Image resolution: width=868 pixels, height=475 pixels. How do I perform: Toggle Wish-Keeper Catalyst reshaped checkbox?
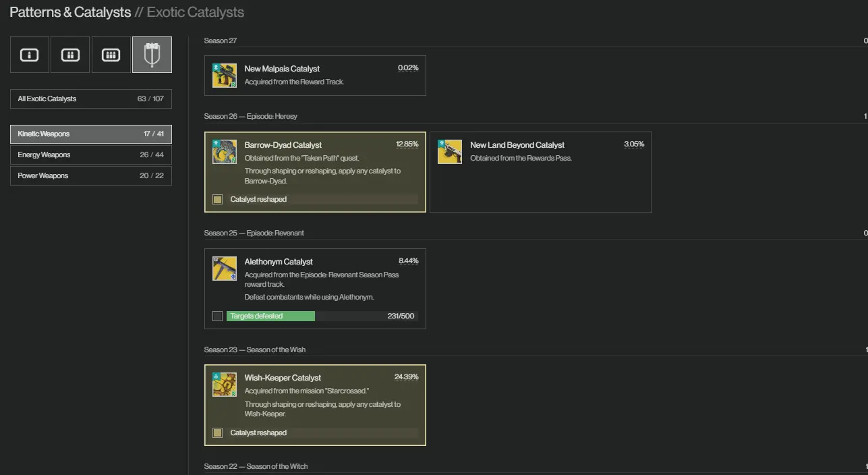click(x=217, y=433)
